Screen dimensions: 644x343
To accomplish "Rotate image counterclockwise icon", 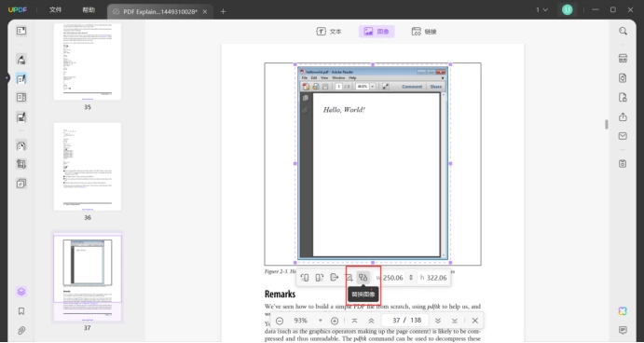I will (x=305, y=278).
